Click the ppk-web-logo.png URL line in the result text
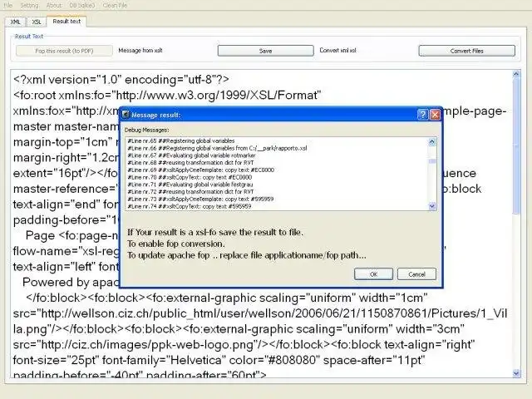The width and height of the screenshot is (532, 399). point(244,345)
